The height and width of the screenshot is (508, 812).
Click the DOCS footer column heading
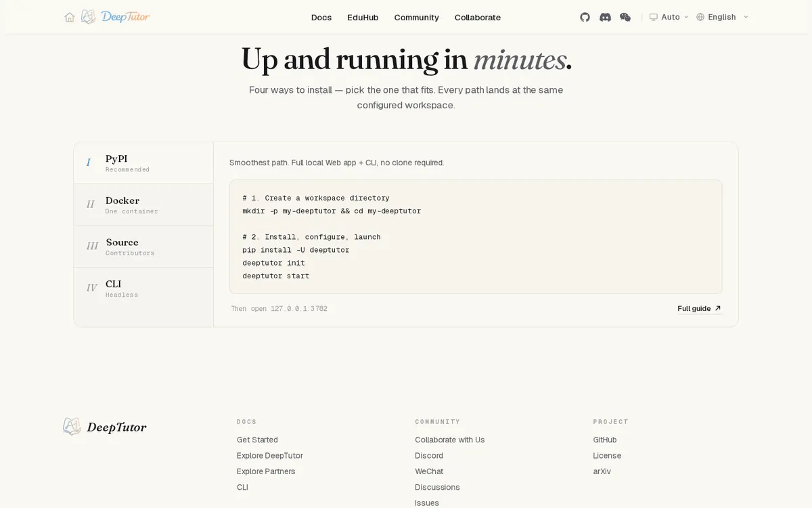(247, 421)
